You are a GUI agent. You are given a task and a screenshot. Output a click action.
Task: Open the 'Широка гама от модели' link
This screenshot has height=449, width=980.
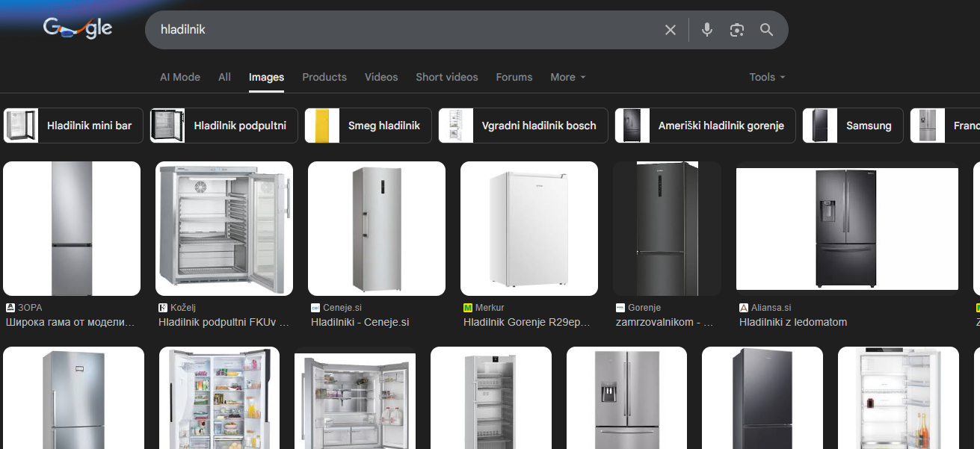(x=70, y=323)
